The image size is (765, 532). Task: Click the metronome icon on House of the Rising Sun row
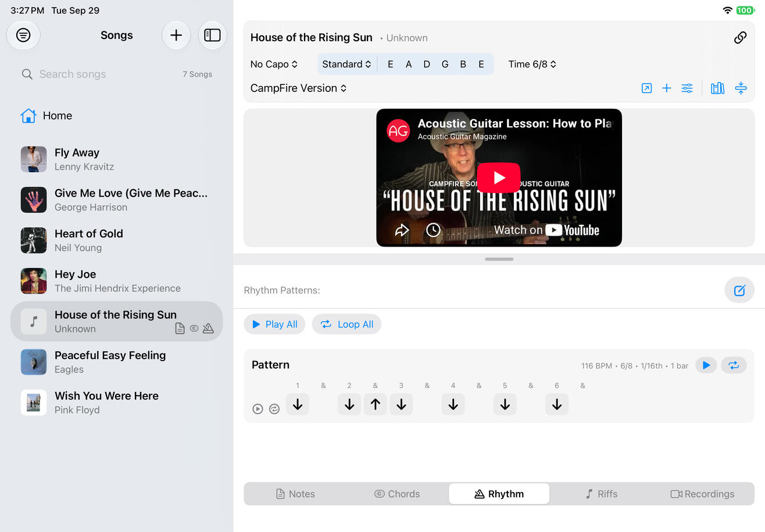click(208, 329)
